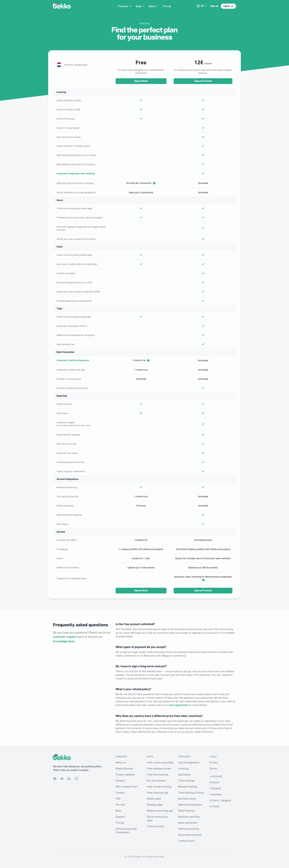Click Sign up in the header

(x=214, y=6)
